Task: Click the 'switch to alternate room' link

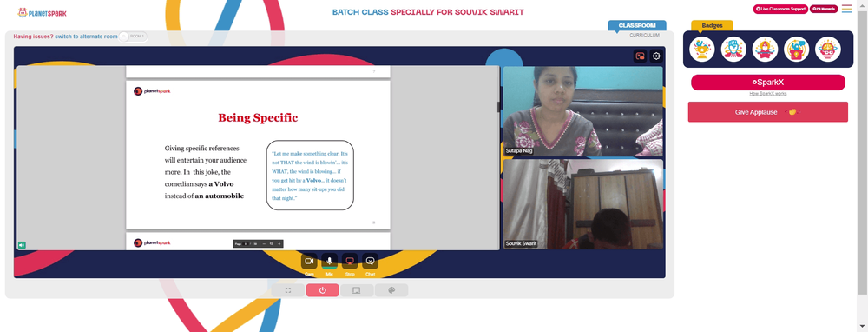Action: pyautogui.click(x=86, y=37)
